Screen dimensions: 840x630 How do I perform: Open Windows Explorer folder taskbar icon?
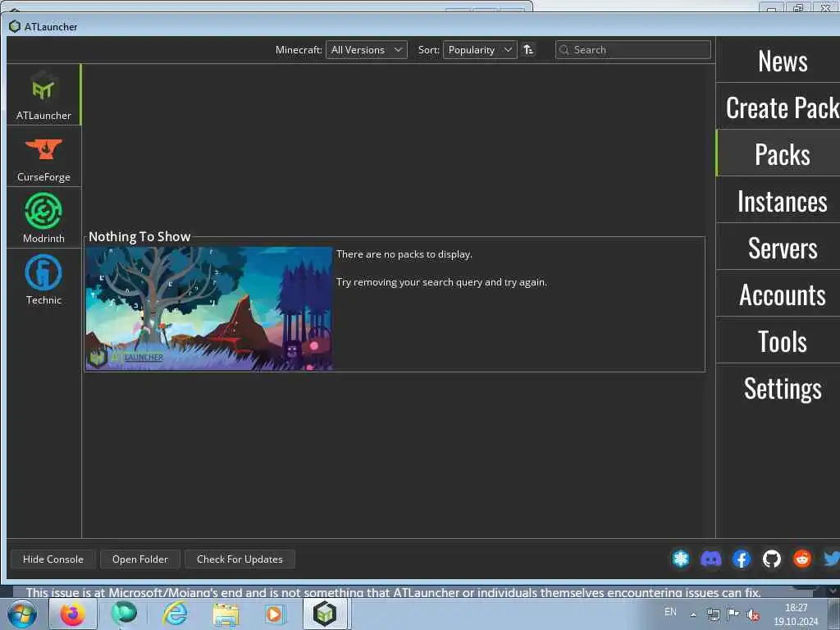coord(226,614)
